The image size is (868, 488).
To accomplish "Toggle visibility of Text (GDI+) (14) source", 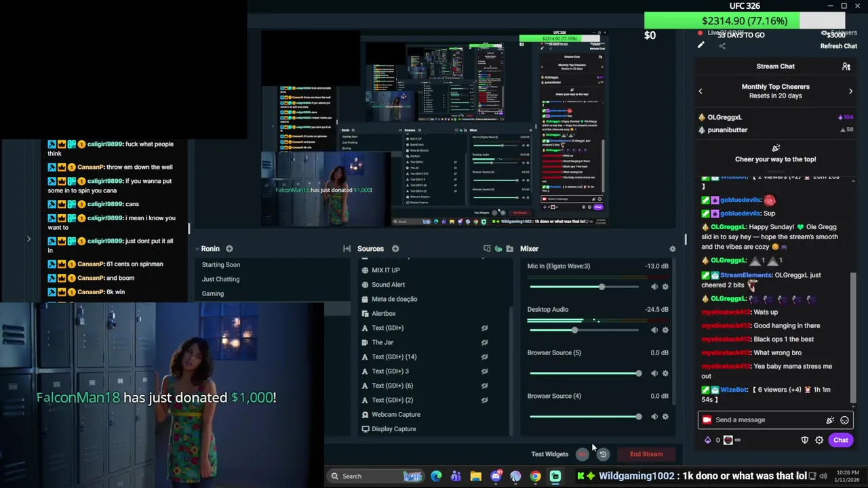I will point(484,357).
